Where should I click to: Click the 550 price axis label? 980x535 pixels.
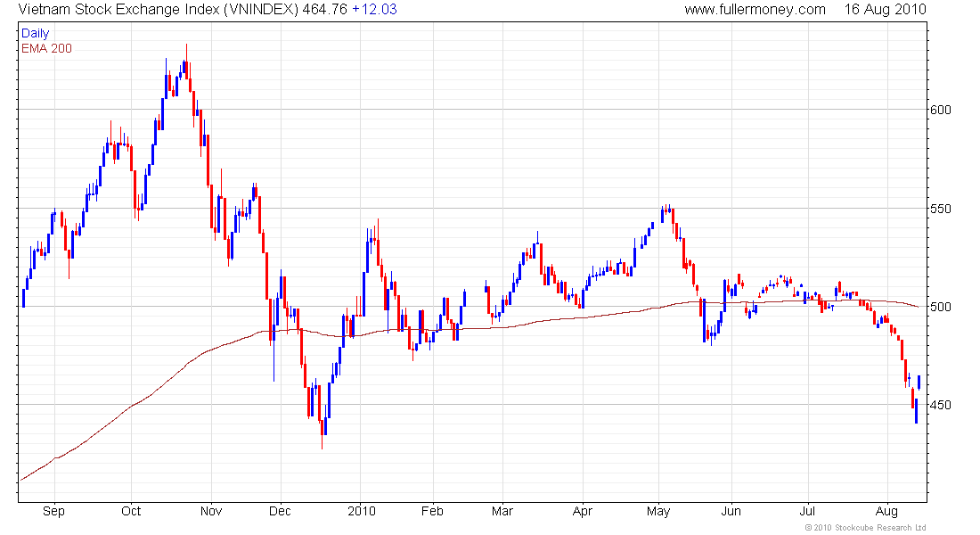click(941, 209)
